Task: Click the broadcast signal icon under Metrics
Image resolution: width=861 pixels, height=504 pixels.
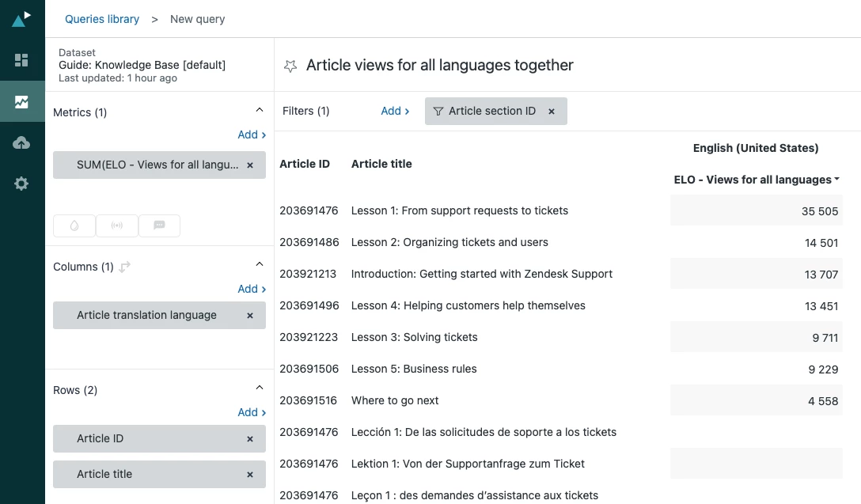Action: (x=117, y=225)
